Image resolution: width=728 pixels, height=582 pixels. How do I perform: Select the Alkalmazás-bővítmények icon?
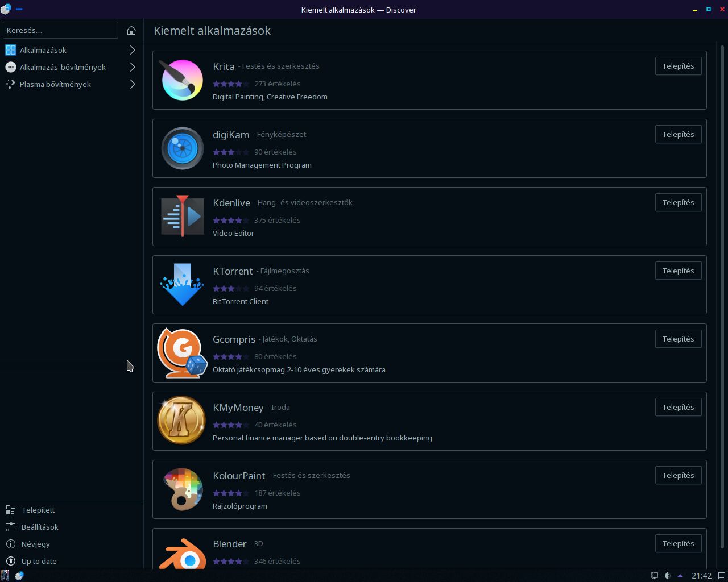(x=10, y=67)
